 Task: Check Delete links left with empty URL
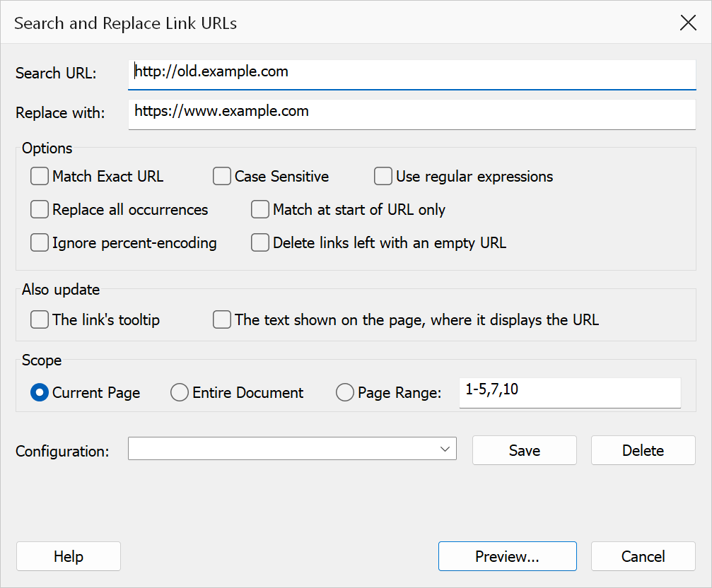click(259, 242)
